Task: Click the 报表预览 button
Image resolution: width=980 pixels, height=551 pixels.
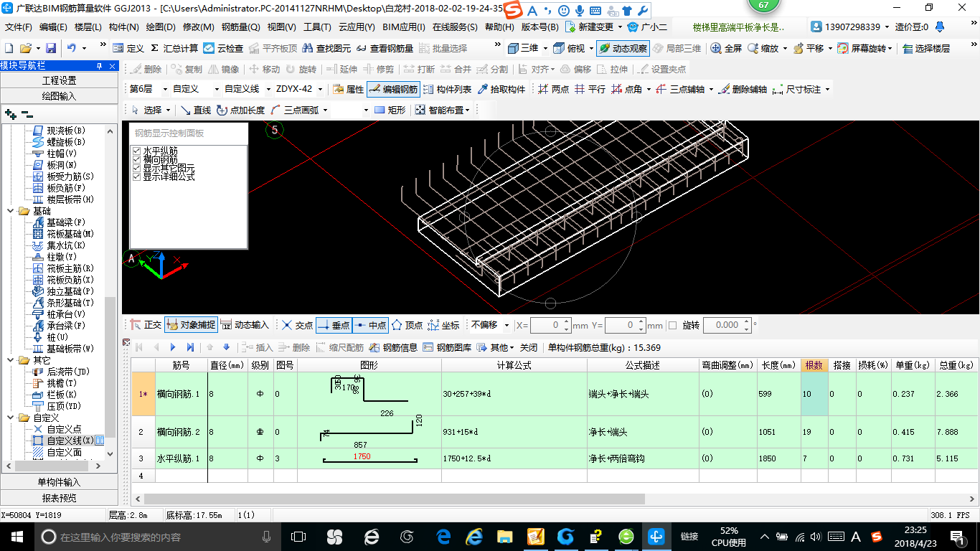Action: (x=59, y=498)
